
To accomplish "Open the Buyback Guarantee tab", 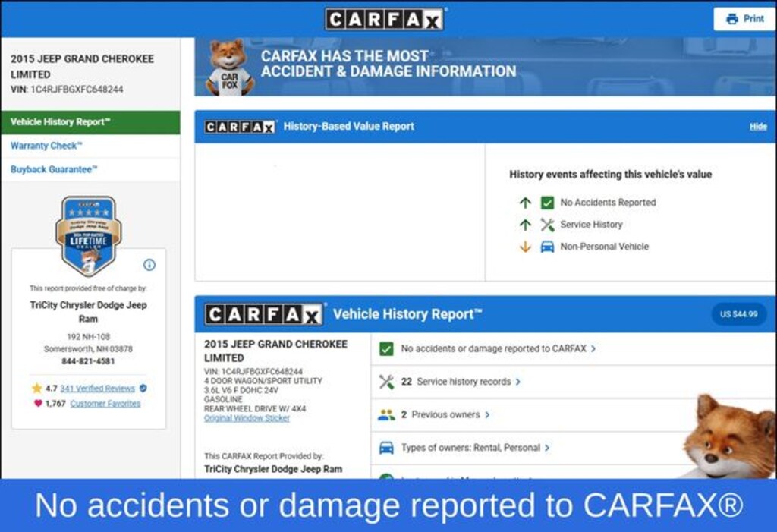I will (91, 169).
